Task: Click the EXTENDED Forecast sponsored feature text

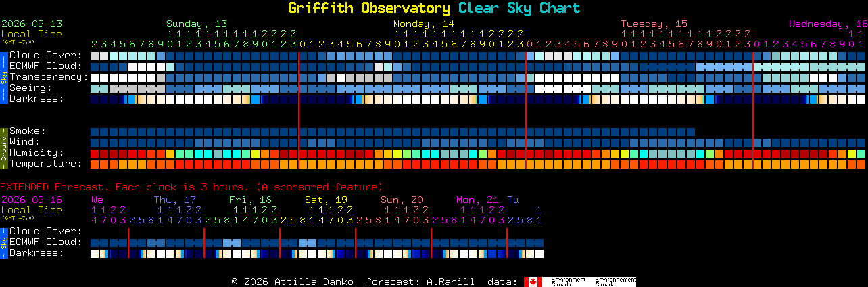Action: point(191,187)
